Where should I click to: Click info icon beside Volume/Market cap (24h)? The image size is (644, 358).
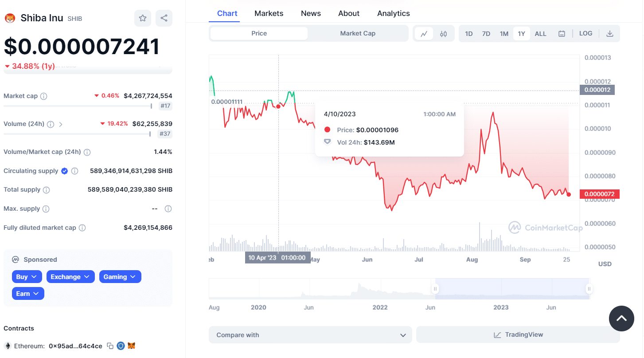pyautogui.click(x=87, y=152)
